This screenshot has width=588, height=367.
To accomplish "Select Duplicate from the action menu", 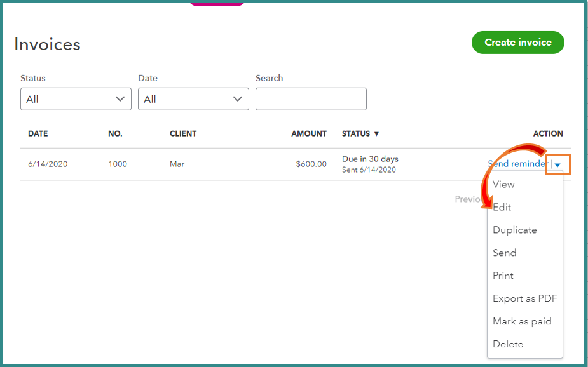I will (514, 230).
